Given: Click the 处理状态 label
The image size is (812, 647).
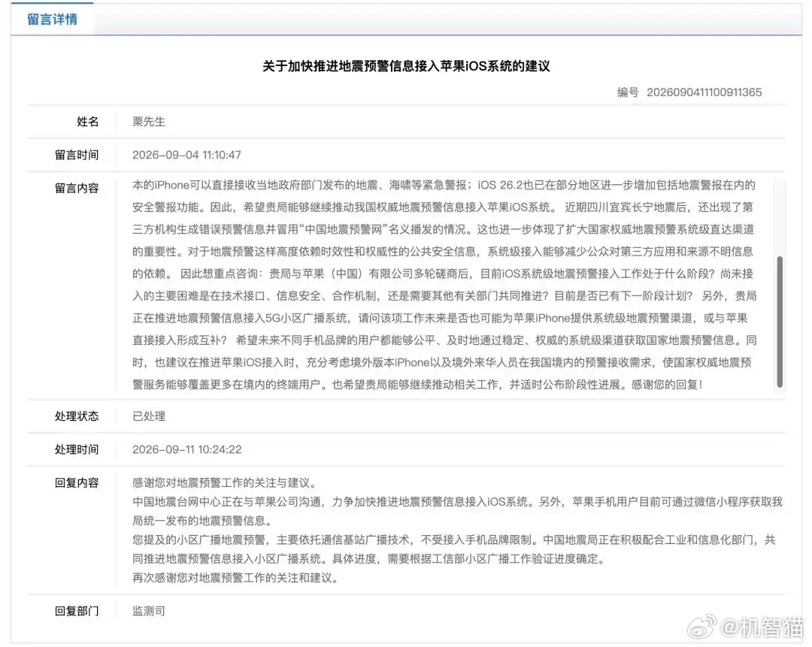Looking at the screenshot, I should point(77,416).
